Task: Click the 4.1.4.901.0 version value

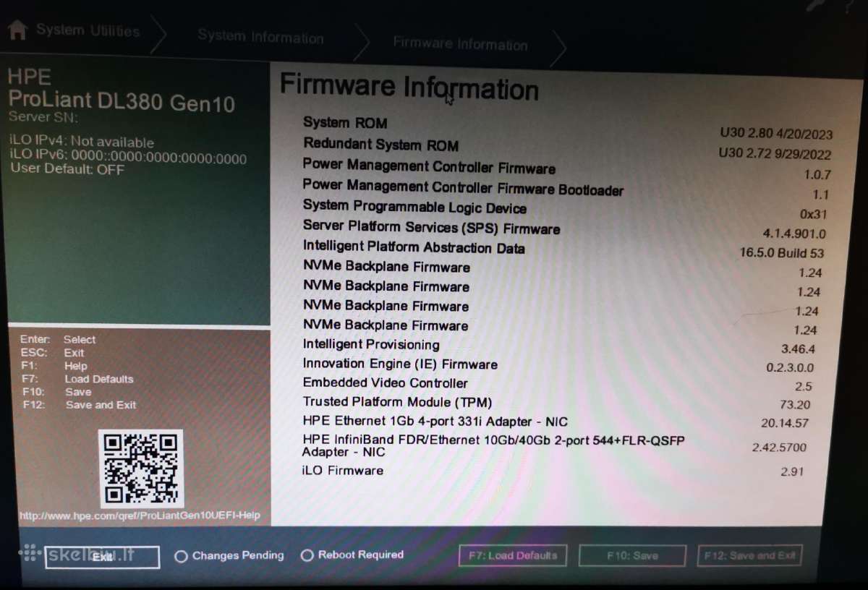Action: [794, 234]
